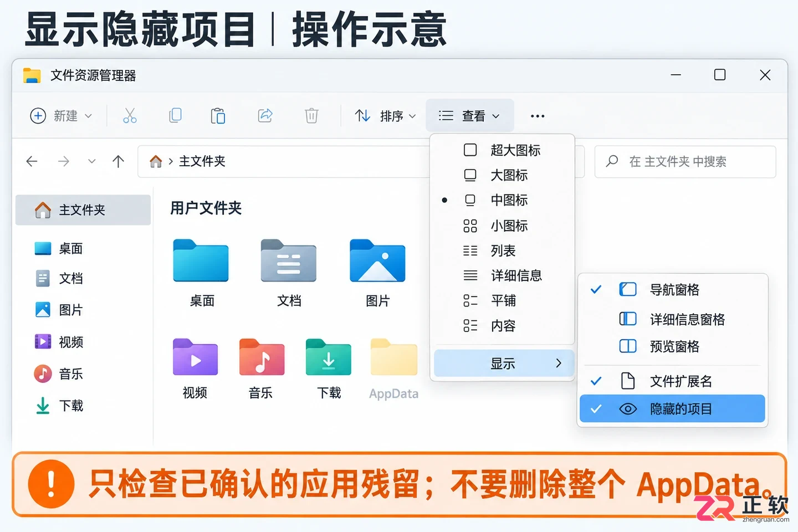Toggle 文件扩展名 file extensions option
This screenshot has width=798, height=532.
click(673, 381)
